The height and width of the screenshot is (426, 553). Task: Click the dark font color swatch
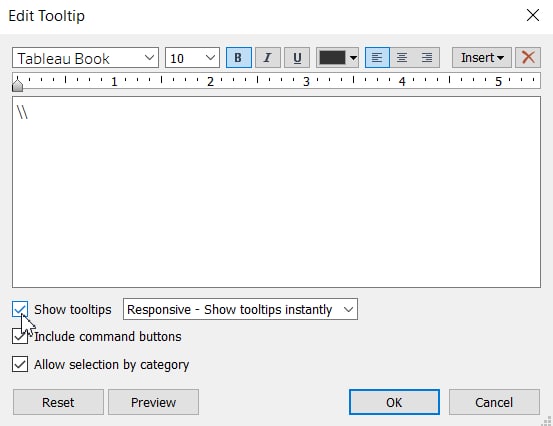pyautogui.click(x=332, y=57)
